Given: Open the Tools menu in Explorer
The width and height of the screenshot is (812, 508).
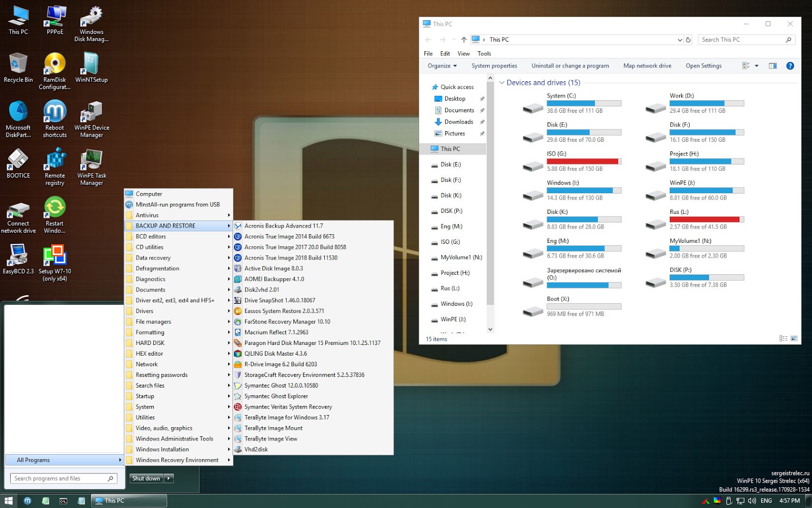Looking at the screenshot, I should (x=484, y=53).
